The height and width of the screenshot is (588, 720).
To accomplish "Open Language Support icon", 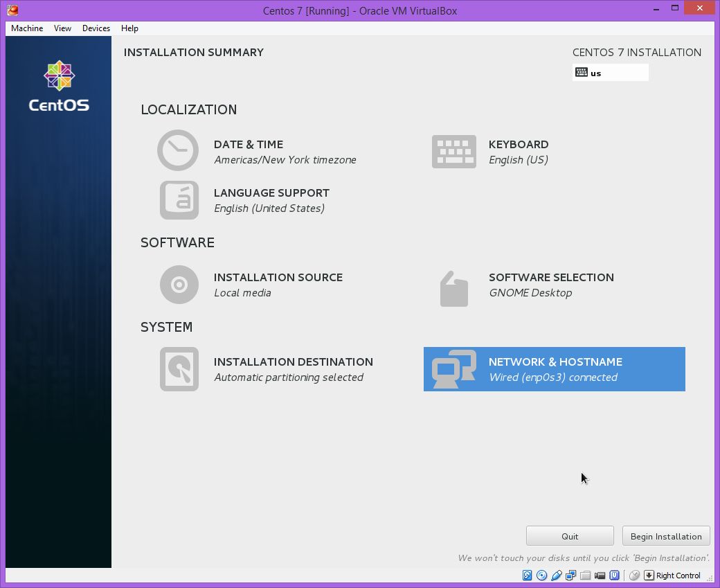I will (x=179, y=200).
